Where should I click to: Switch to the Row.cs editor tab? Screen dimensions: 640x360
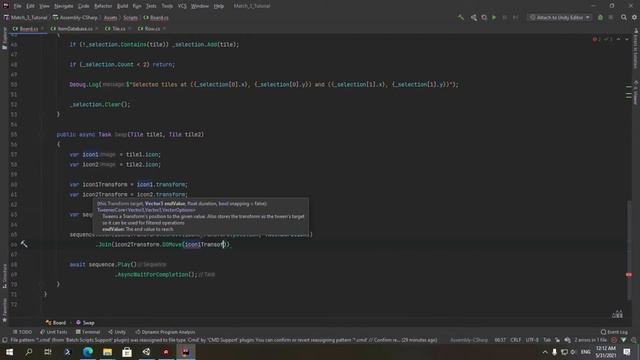151,29
